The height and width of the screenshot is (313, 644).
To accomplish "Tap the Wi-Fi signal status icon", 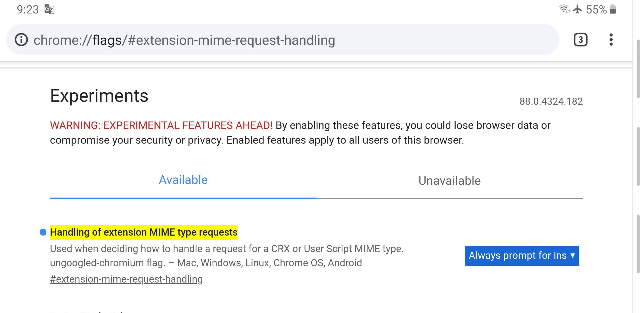I will (564, 9).
